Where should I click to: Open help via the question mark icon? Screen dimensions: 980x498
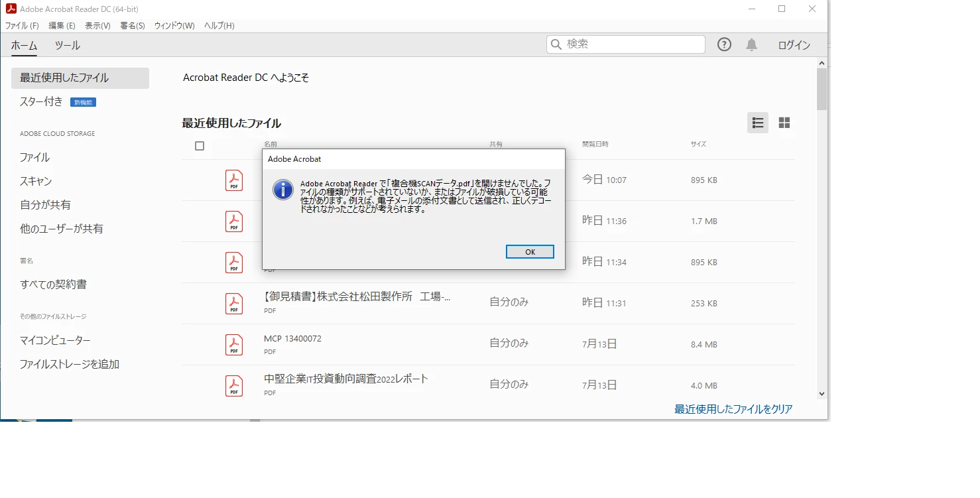tap(725, 44)
